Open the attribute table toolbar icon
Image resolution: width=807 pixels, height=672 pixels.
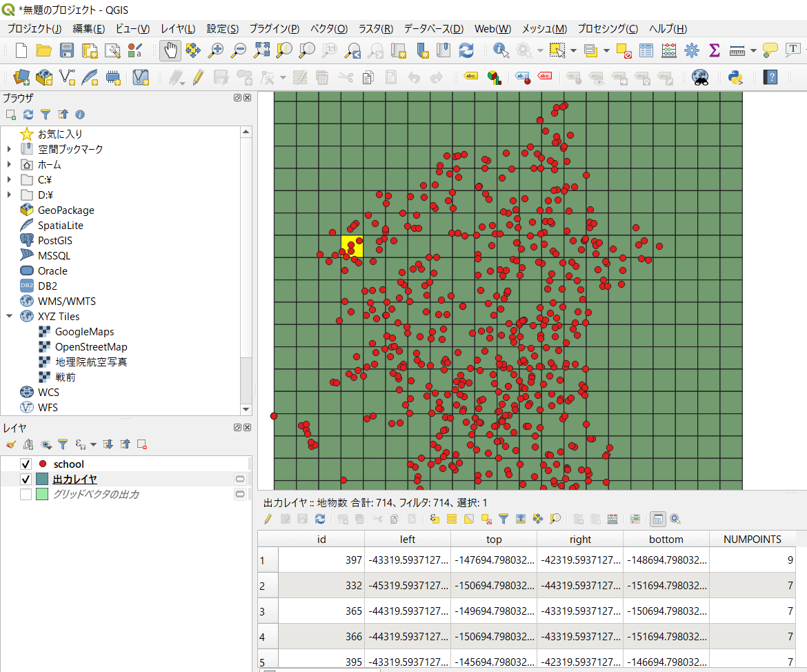coord(646,50)
